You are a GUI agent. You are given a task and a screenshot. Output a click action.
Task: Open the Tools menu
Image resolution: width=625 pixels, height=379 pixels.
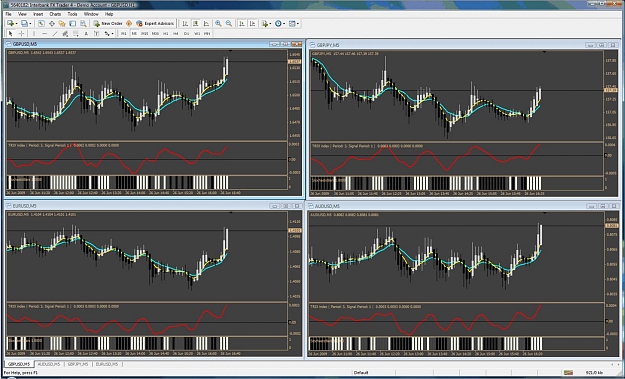coord(72,14)
